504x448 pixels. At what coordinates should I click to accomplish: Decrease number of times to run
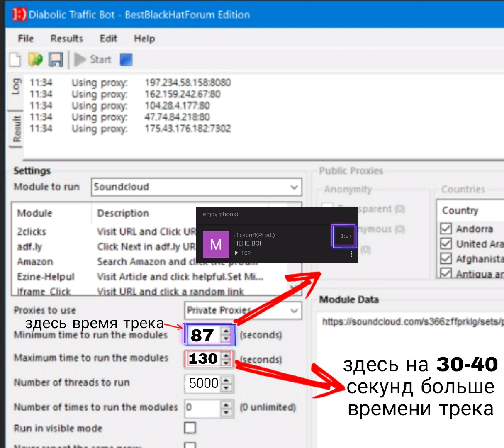(x=226, y=412)
